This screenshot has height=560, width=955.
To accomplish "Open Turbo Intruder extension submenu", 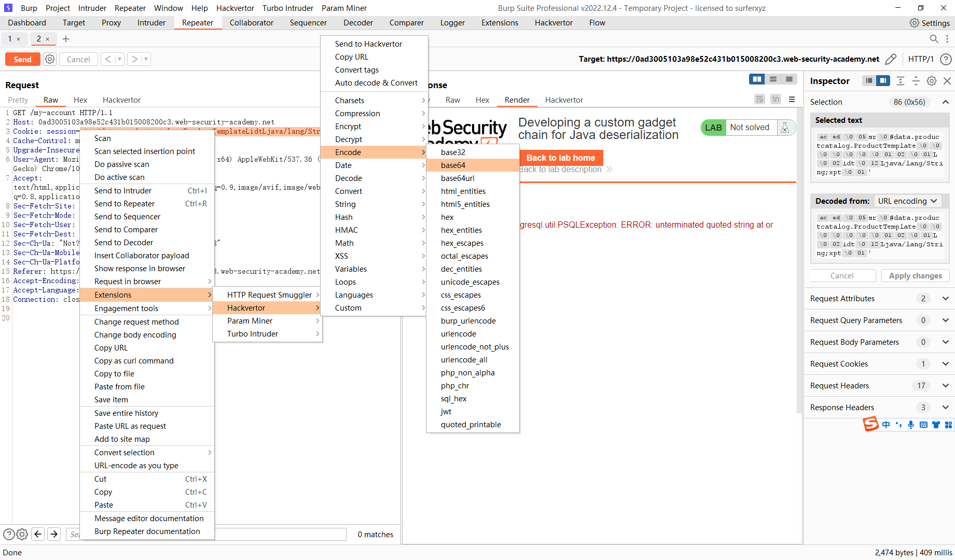I will pos(267,334).
